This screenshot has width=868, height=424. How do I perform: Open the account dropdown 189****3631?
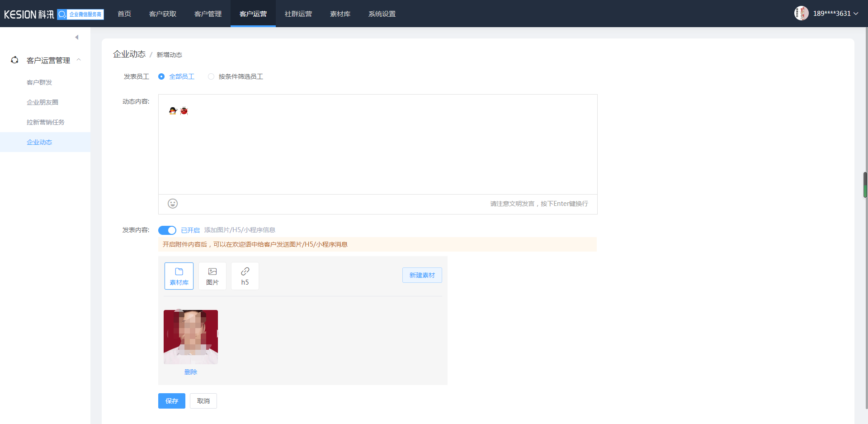click(835, 14)
